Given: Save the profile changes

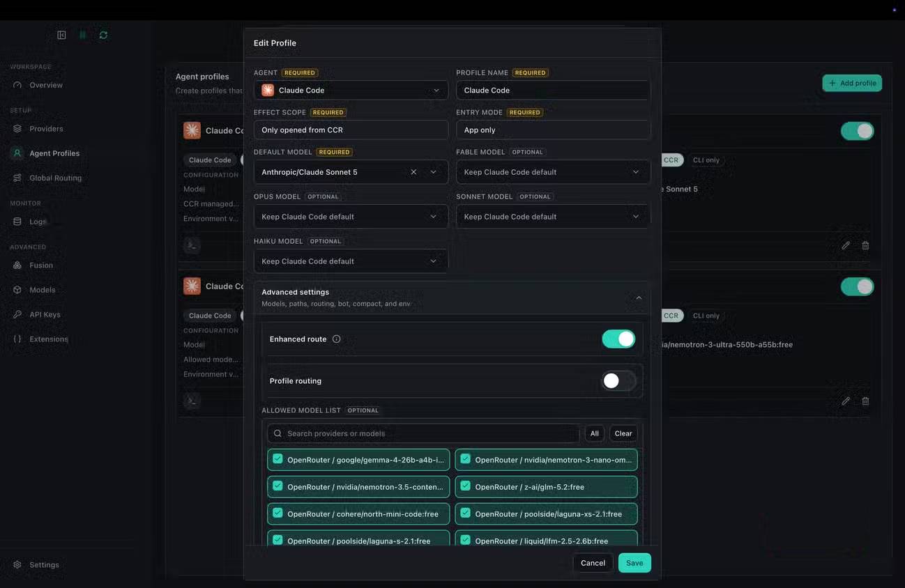Looking at the screenshot, I should 634,563.
